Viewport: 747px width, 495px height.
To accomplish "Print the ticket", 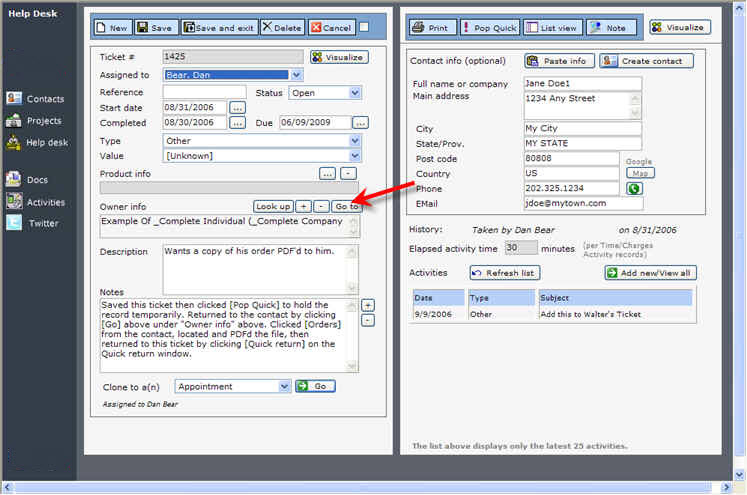I will point(432,28).
